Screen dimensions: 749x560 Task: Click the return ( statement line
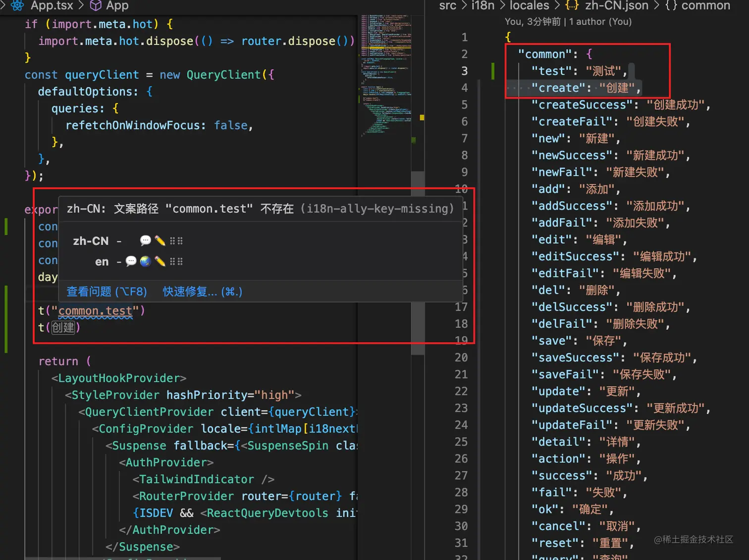click(x=65, y=361)
